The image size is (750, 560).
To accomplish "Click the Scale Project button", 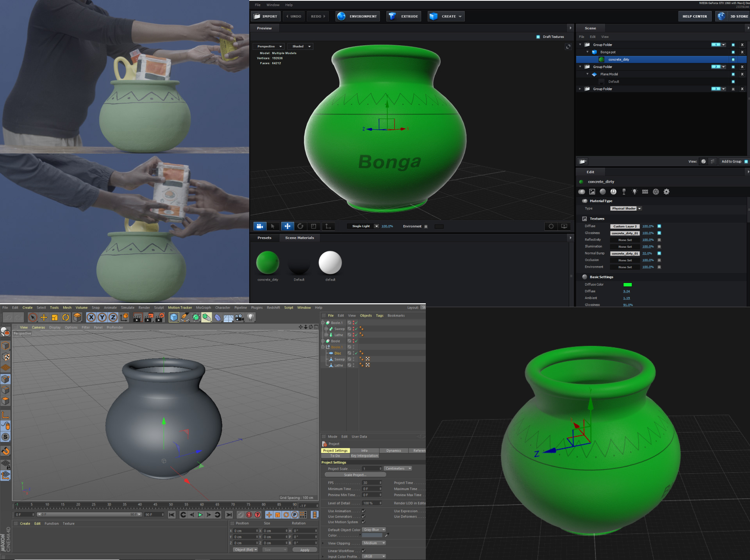I will (355, 475).
